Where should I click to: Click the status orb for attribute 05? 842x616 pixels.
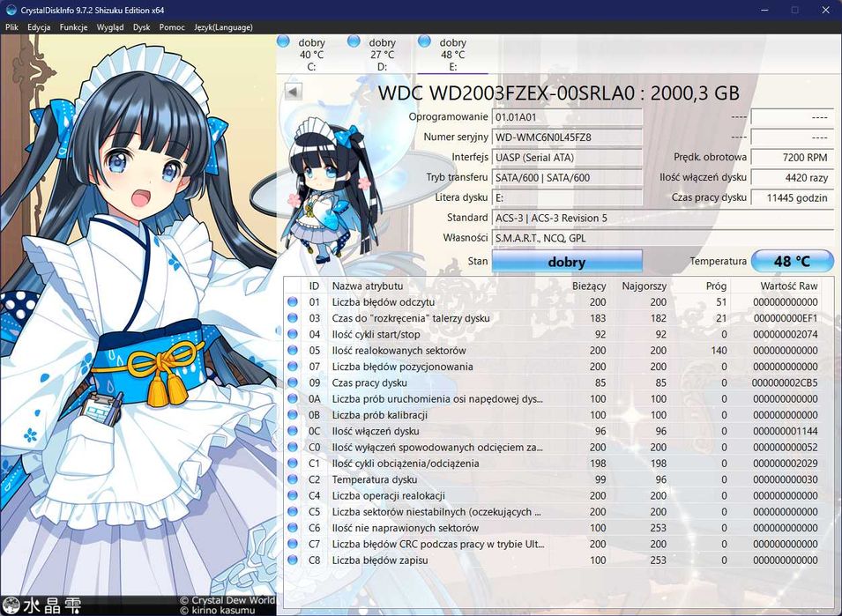pos(293,350)
